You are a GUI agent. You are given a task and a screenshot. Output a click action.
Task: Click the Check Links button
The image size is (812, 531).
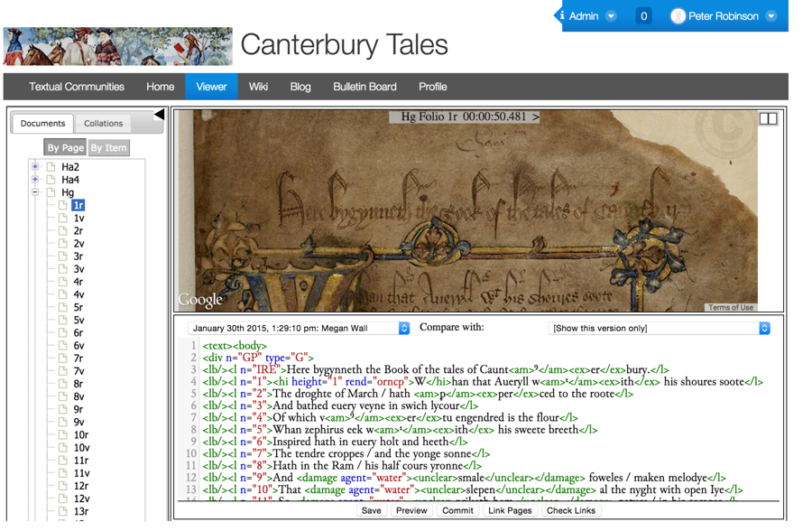pos(571,511)
